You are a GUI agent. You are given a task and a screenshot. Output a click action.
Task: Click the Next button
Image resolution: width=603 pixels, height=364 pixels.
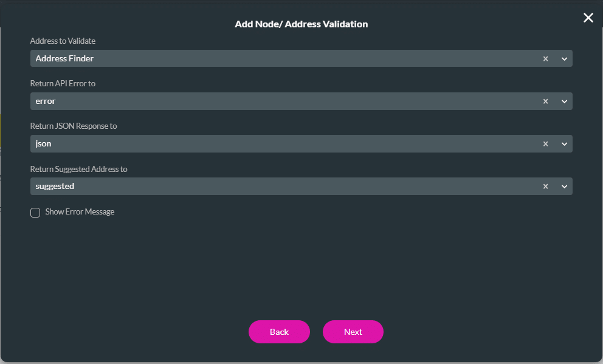coord(353,332)
